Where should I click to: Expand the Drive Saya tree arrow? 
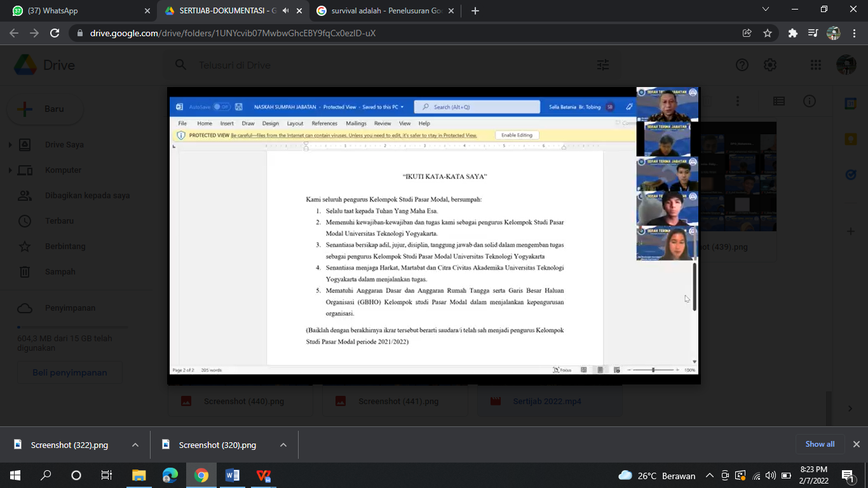pos(10,145)
